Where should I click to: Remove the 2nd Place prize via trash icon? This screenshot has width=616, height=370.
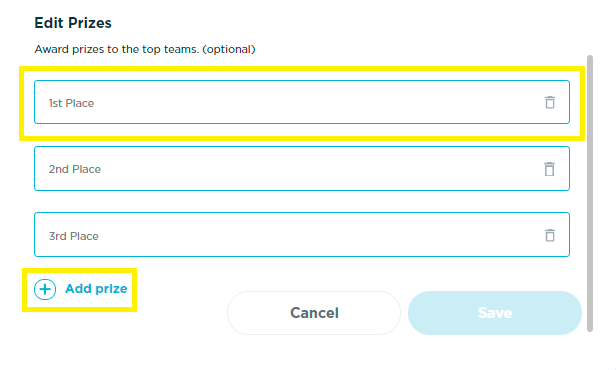tap(549, 169)
